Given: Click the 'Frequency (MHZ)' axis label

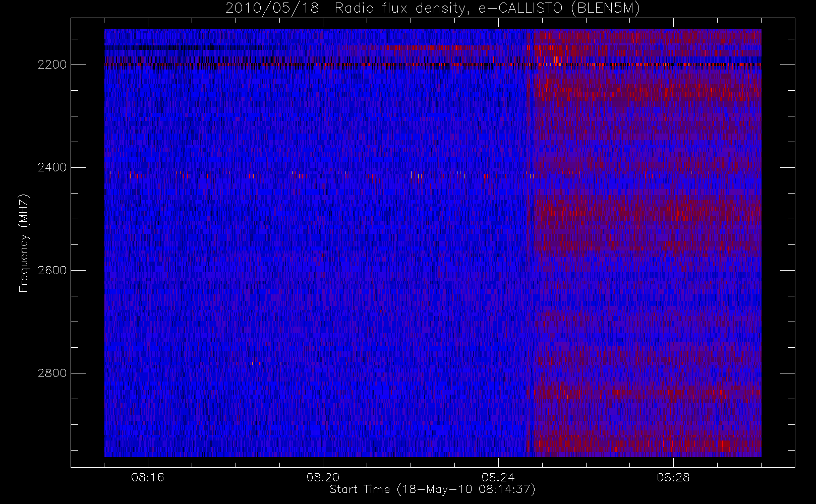Looking at the screenshot, I should click(x=23, y=243).
